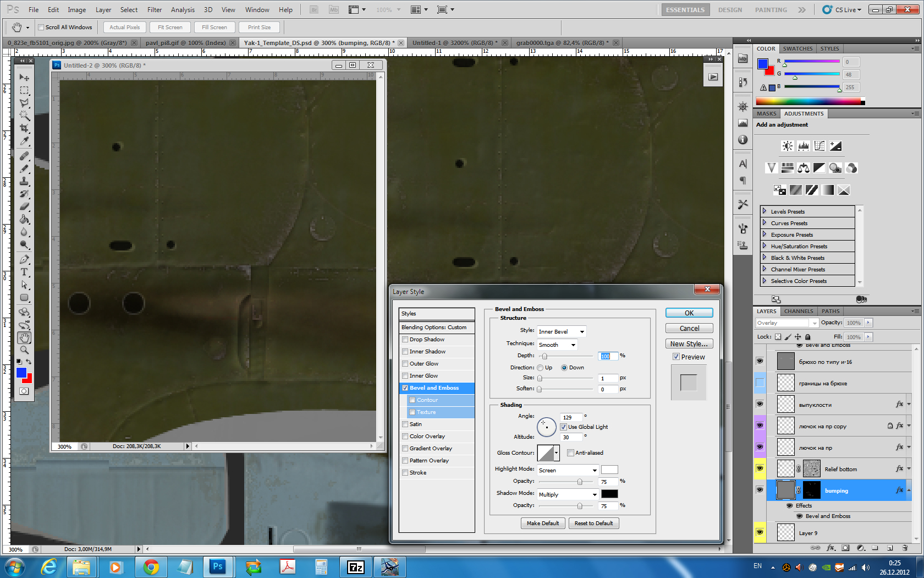Select the Eyedropper tool
This screenshot has width=924, height=578.
coord(24,141)
